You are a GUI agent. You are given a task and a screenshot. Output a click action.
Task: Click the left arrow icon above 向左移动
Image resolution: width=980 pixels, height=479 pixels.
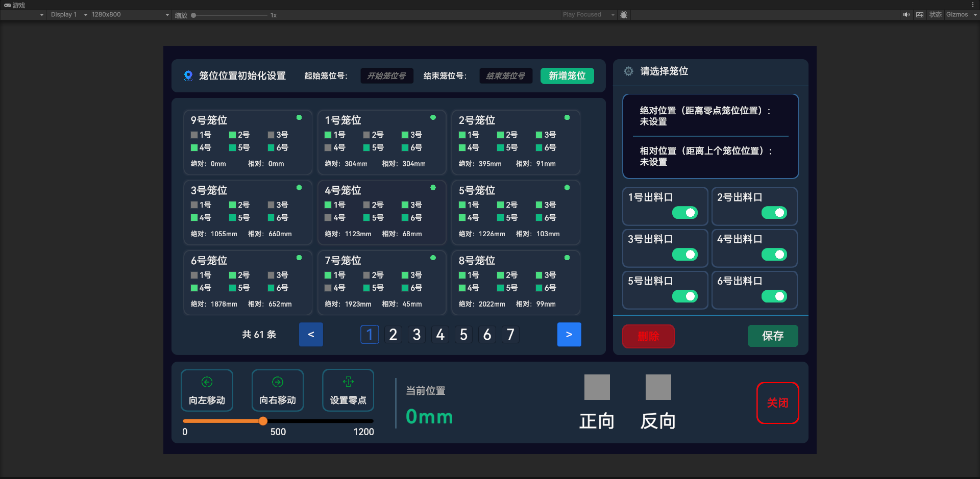pos(207,382)
